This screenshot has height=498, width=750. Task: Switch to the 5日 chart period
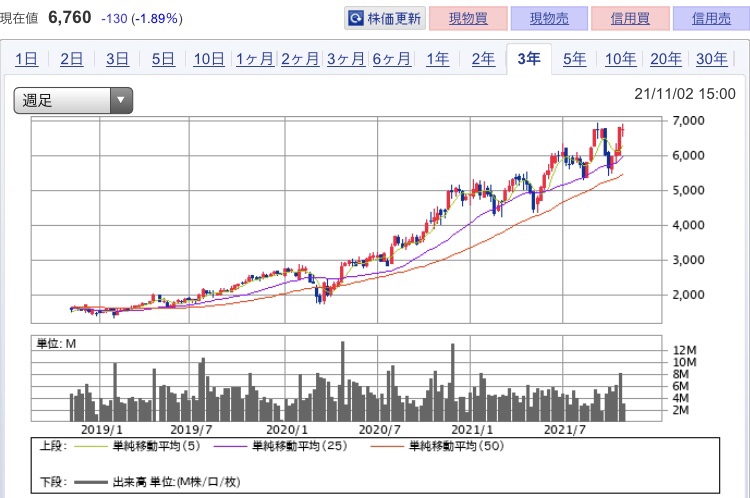pyautogui.click(x=163, y=59)
